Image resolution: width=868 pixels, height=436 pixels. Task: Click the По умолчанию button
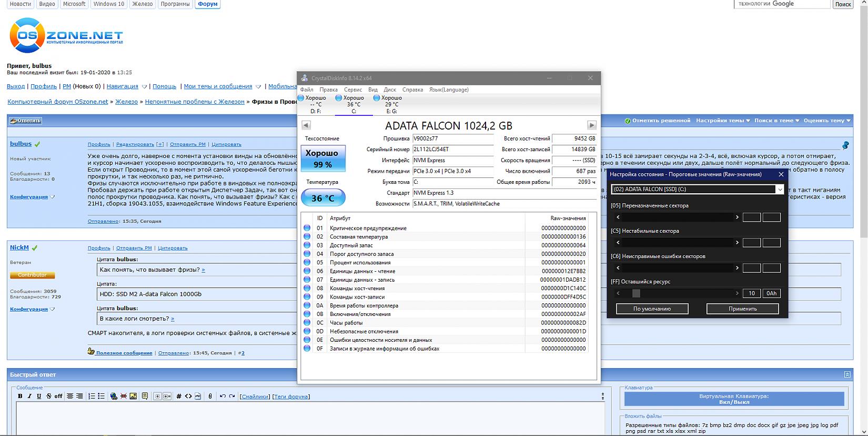652,309
